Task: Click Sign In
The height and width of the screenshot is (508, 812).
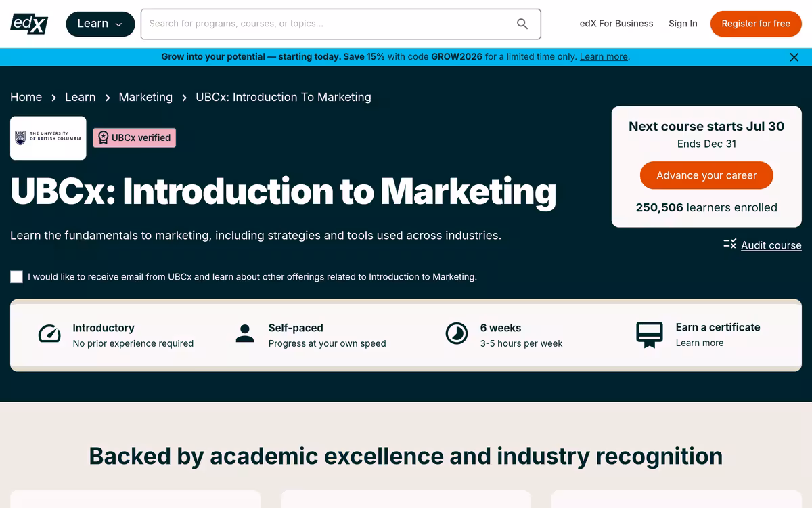Action: [683, 24]
